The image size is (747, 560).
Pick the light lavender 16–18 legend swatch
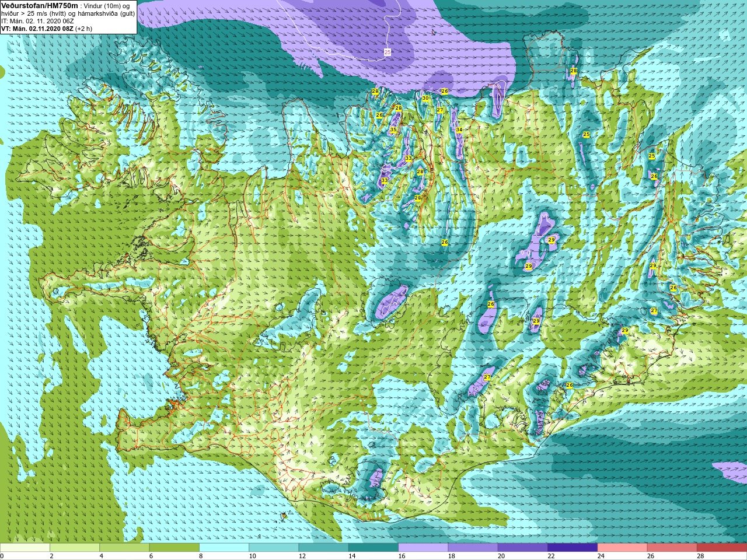click(423, 547)
